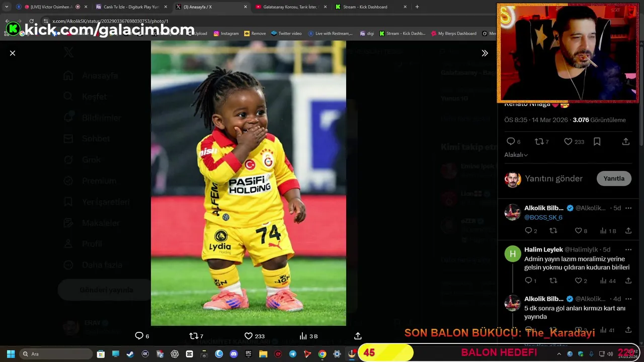This screenshot has height=362, width=644.
Task: Click the Ara taskbar search box
Action: tap(55, 354)
